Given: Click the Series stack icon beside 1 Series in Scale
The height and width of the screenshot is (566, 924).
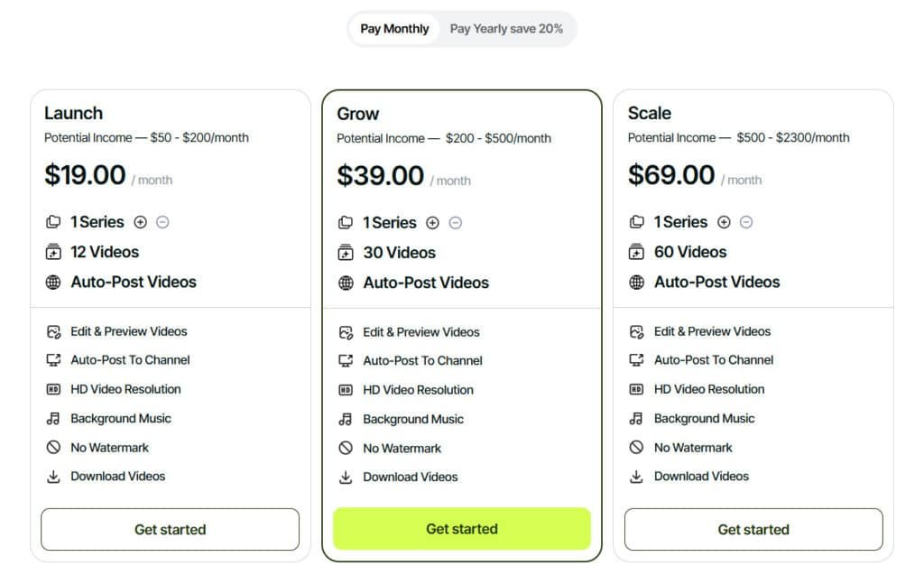Looking at the screenshot, I should (x=636, y=222).
